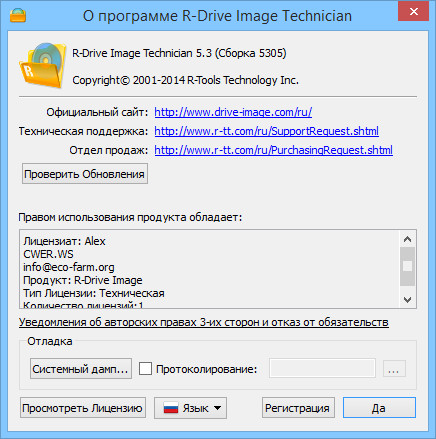This screenshot has width=436, height=439.
Task: Click the Просмотреть Лицензию button
Action: (83, 408)
